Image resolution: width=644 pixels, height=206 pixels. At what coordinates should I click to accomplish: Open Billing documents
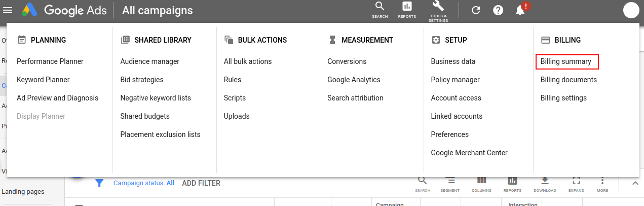pos(569,80)
